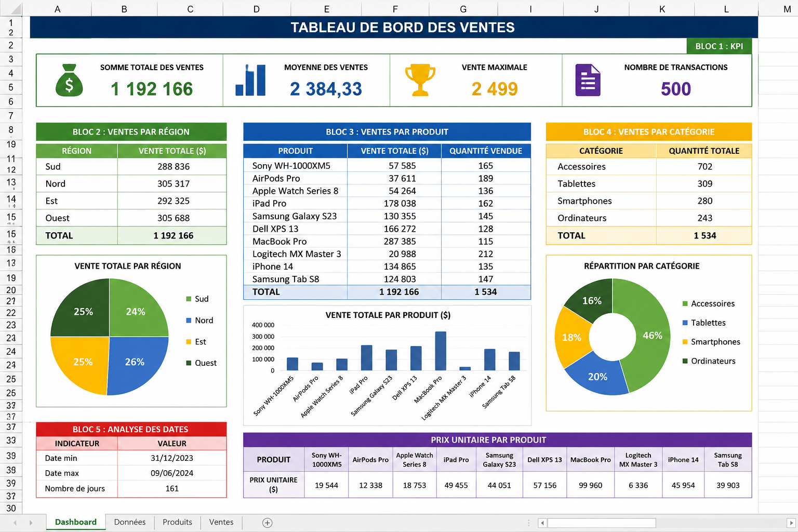
Task: Click the Accessoires legend swatch
Action: coord(685,303)
